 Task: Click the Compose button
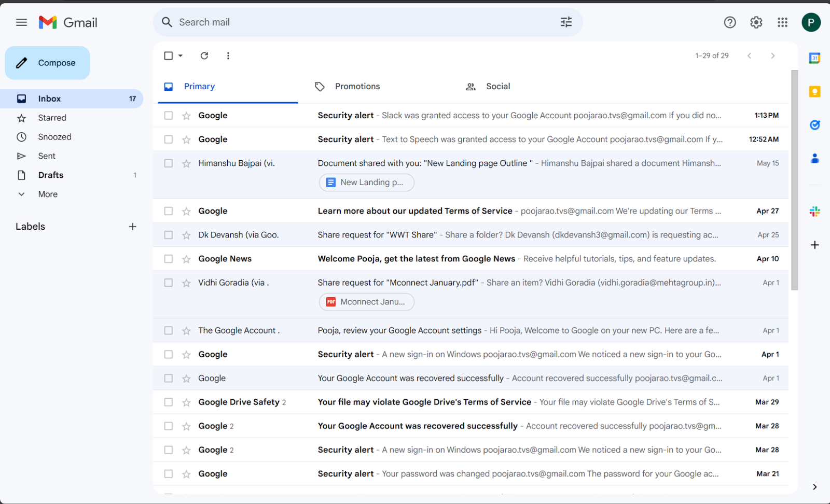coord(48,63)
